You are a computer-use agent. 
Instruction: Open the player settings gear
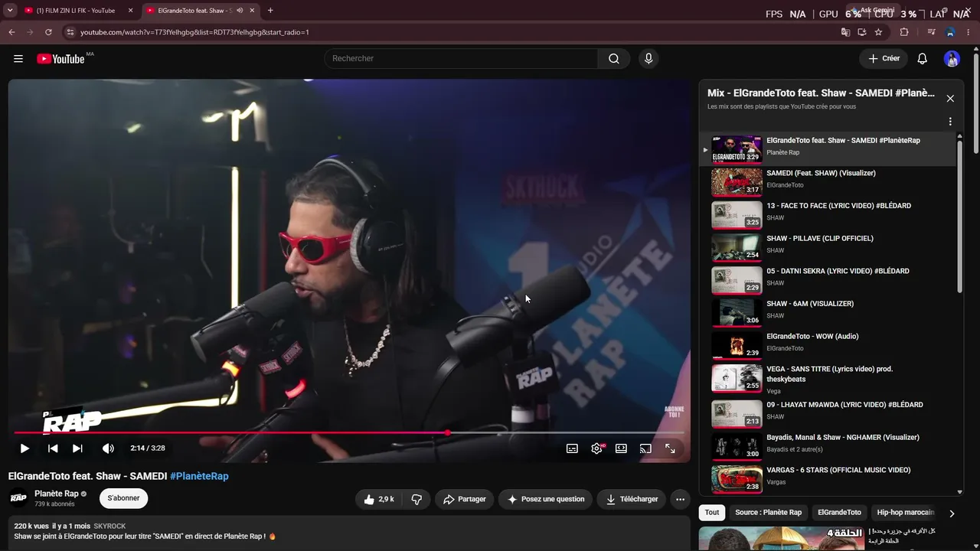(x=597, y=448)
